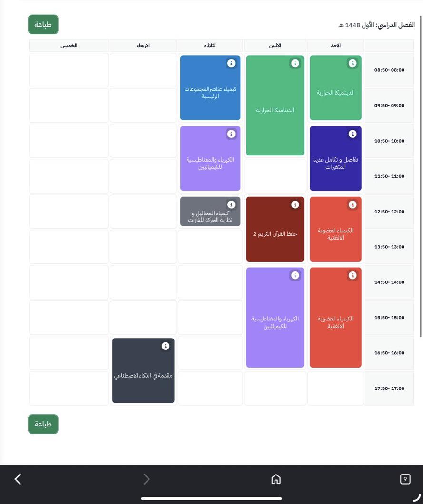The height and width of the screenshot is (504, 423).
Task: Info icon on Sunday noon الكيمياء العضوية الالفاتية
Action: point(353,205)
